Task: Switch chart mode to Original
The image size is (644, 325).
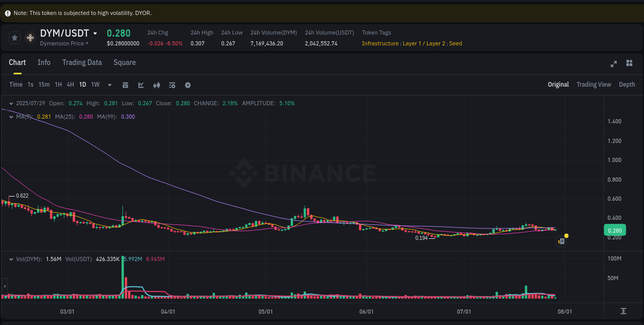Action: pos(558,84)
